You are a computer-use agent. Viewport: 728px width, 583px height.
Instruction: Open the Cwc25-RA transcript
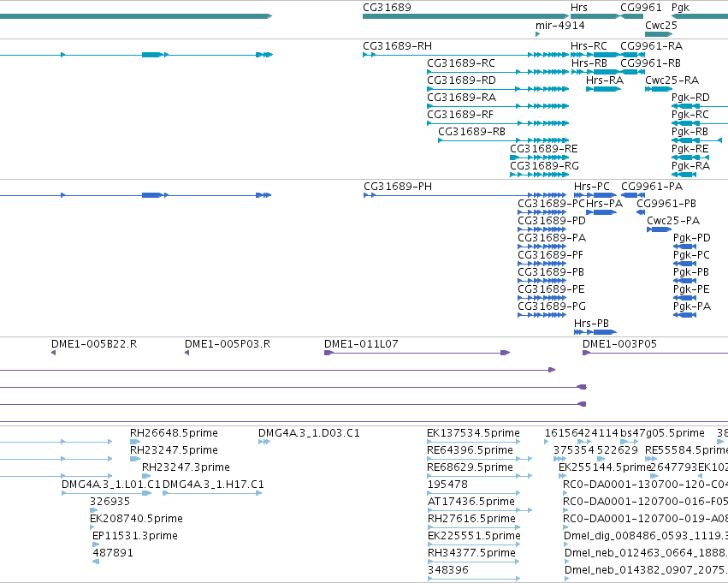[x=672, y=80]
